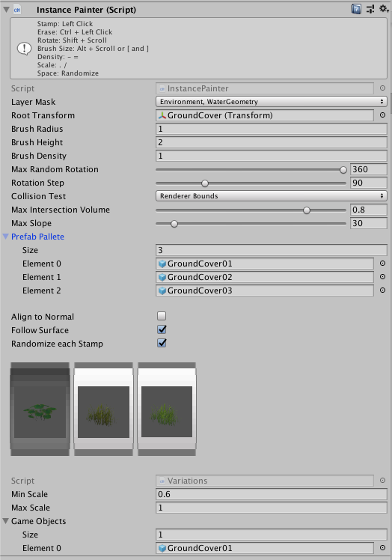392x560 pixels.
Task: Open object picker for Prefab Pallete Element 2
Action: (382, 290)
